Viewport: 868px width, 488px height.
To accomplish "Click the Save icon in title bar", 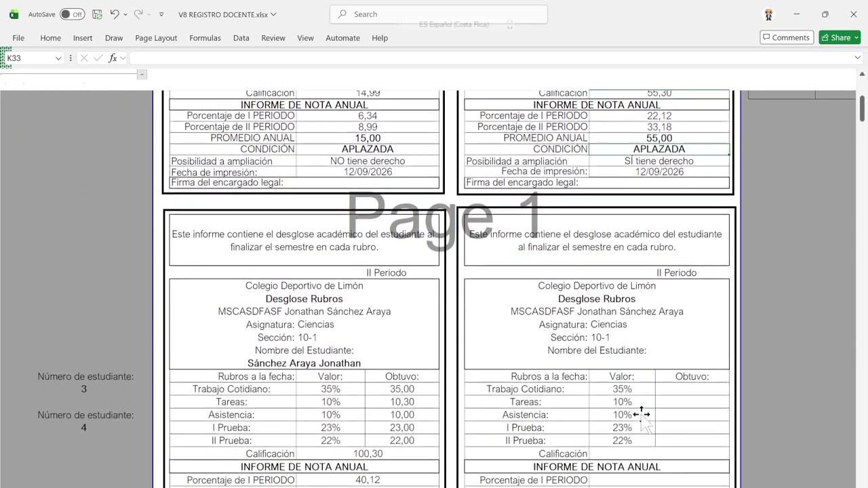I will [97, 14].
